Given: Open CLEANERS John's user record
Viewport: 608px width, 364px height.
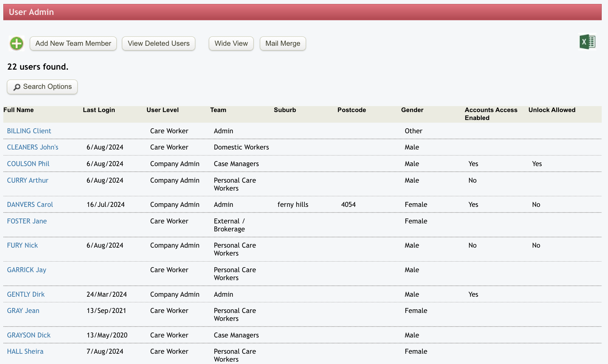Looking at the screenshot, I should coord(32,147).
